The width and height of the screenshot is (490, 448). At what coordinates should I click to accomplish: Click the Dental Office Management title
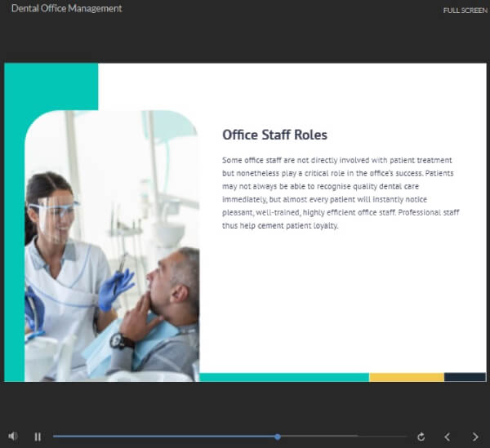click(x=67, y=8)
